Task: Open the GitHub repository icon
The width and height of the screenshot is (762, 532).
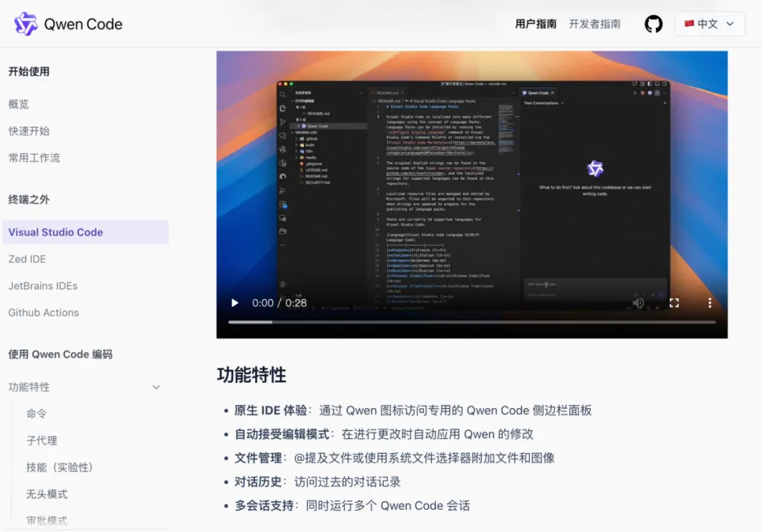Action: [x=653, y=24]
